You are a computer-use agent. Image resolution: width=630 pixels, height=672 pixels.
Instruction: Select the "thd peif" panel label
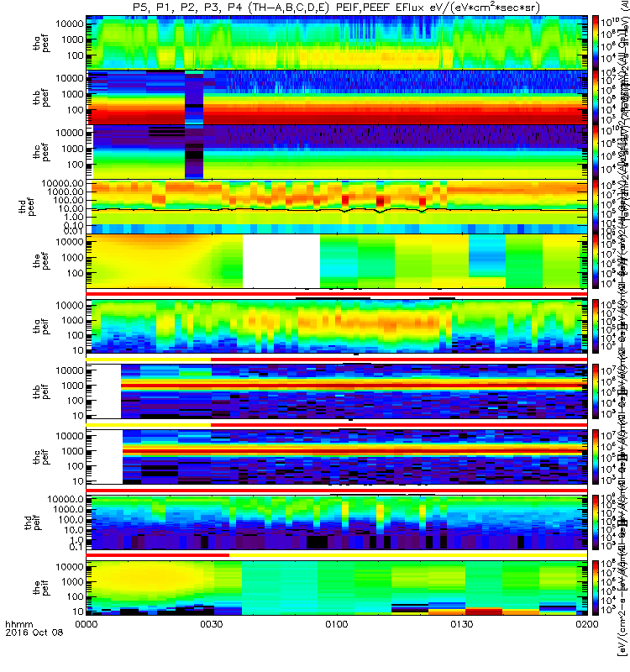click(x=34, y=522)
